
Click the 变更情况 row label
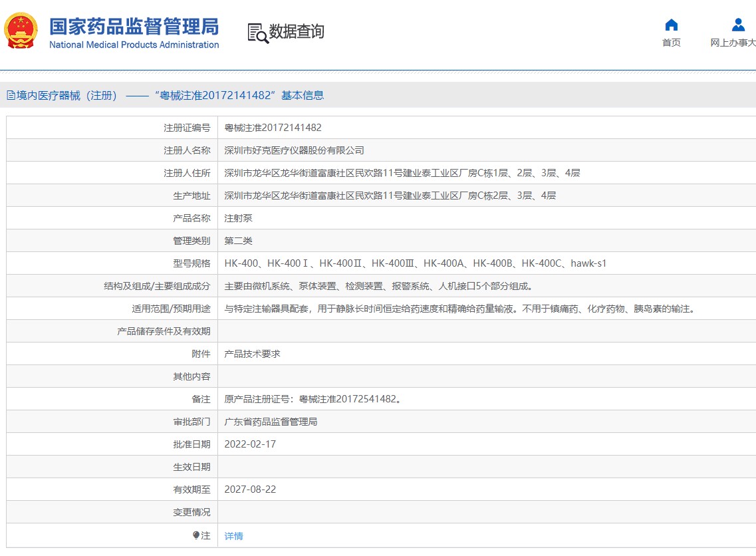[192, 512]
